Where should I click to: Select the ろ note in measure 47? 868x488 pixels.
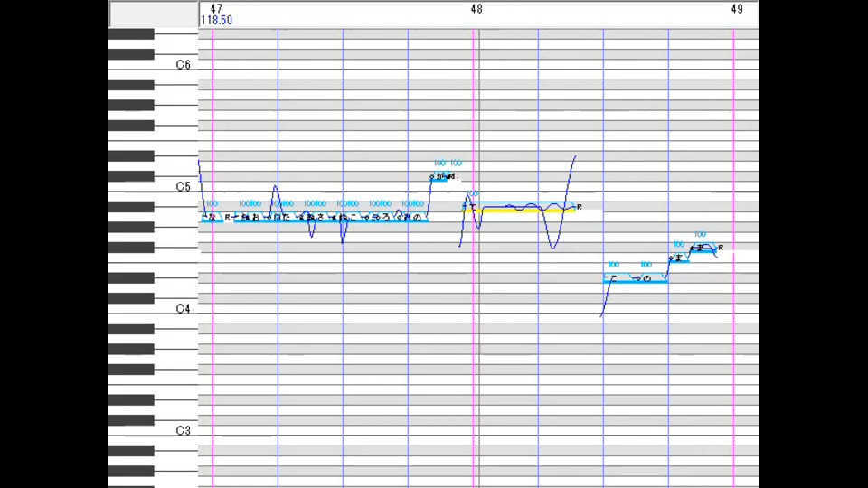384,218
